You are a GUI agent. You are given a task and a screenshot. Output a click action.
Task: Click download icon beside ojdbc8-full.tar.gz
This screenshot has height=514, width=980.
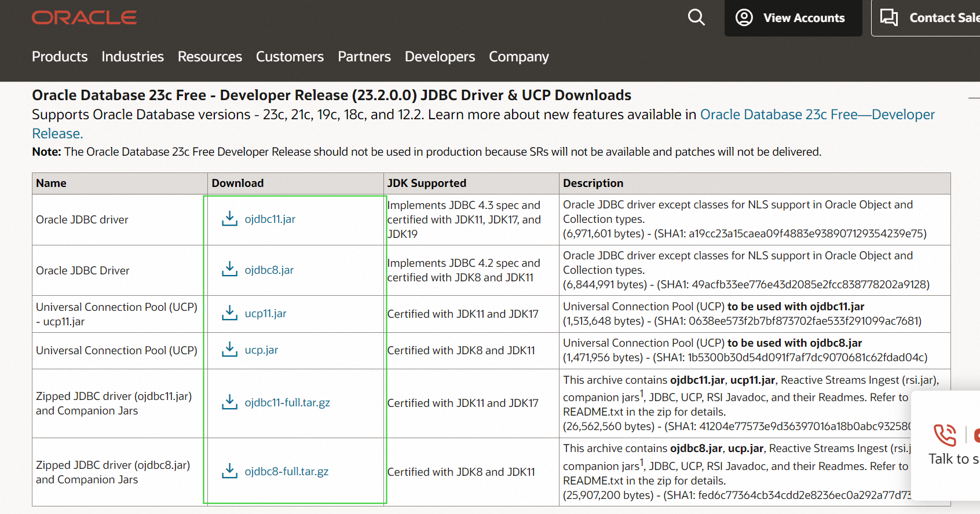point(229,471)
